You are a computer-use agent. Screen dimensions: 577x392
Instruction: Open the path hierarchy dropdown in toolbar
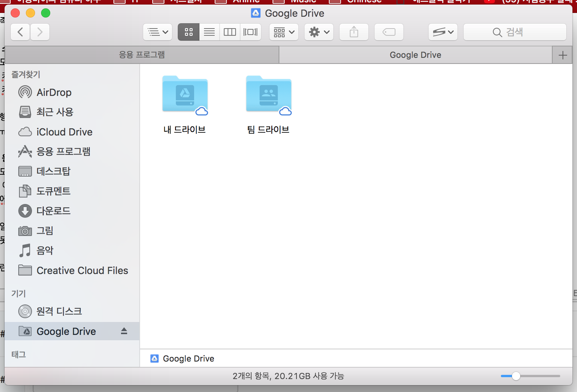[x=158, y=32]
